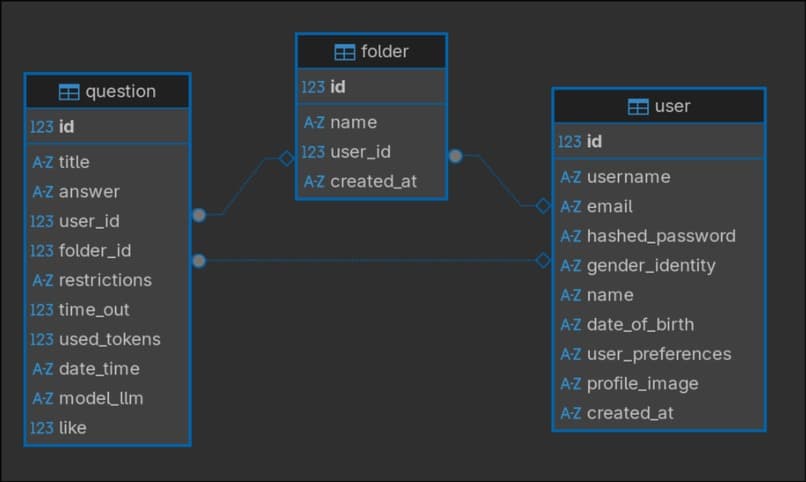This screenshot has width=806, height=482.
Task: Select the id primary key in user table
Action: [659, 141]
